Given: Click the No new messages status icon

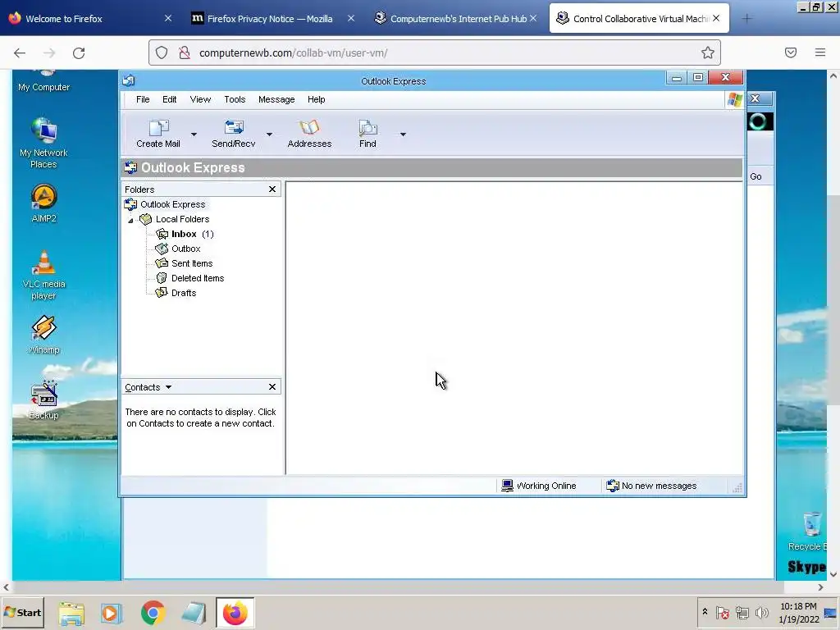Looking at the screenshot, I should point(612,486).
